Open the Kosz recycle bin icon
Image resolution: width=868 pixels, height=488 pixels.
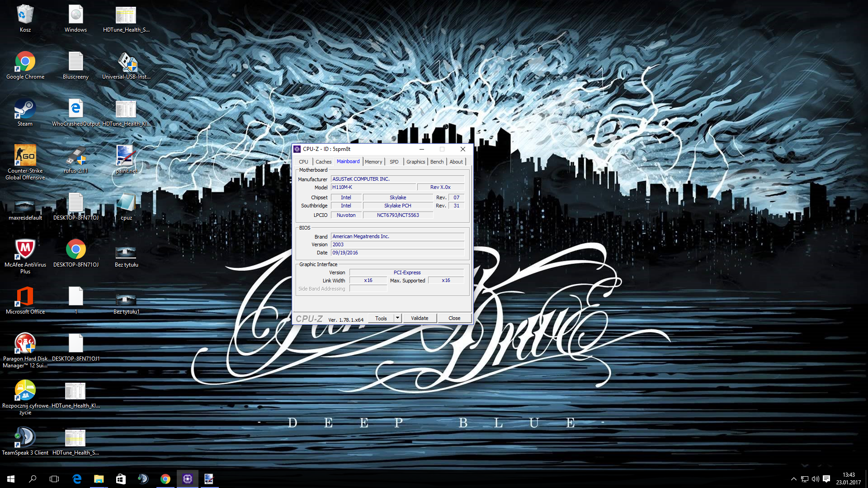click(x=25, y=18)
